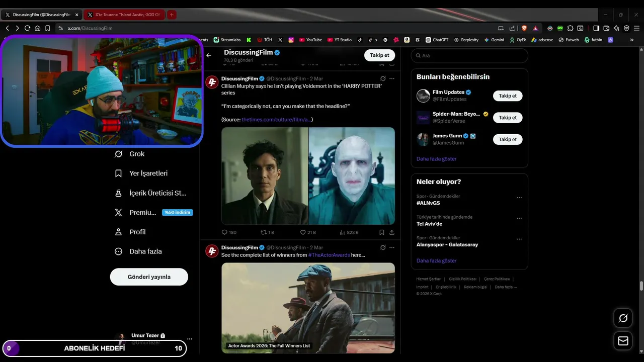Viewport: 644px width, 362px height.
Task: Open the YouTube bookmark
Action: pos(310,40)
